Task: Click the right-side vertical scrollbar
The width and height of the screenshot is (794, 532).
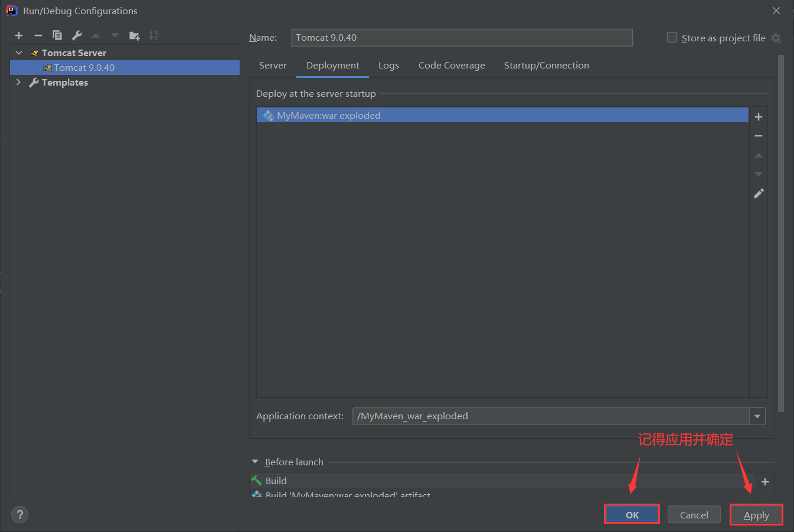Action: (781, 233)
